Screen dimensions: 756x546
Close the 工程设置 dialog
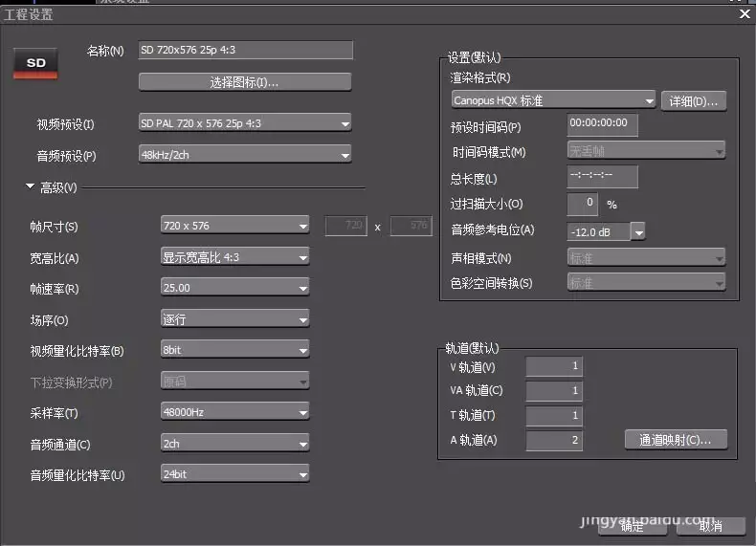click(745, 14)
